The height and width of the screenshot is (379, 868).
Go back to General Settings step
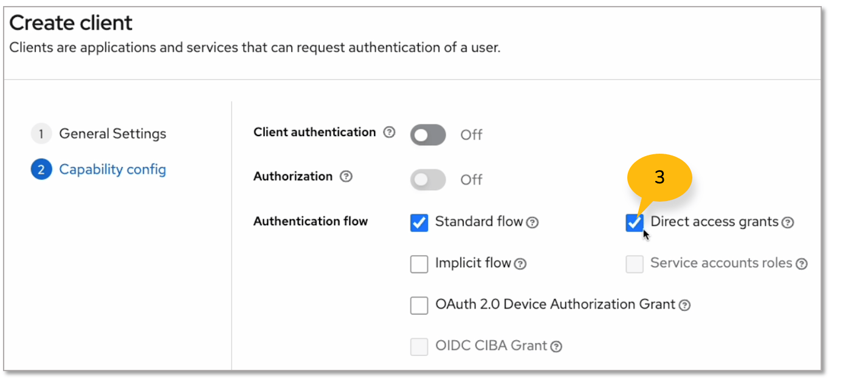112,134
